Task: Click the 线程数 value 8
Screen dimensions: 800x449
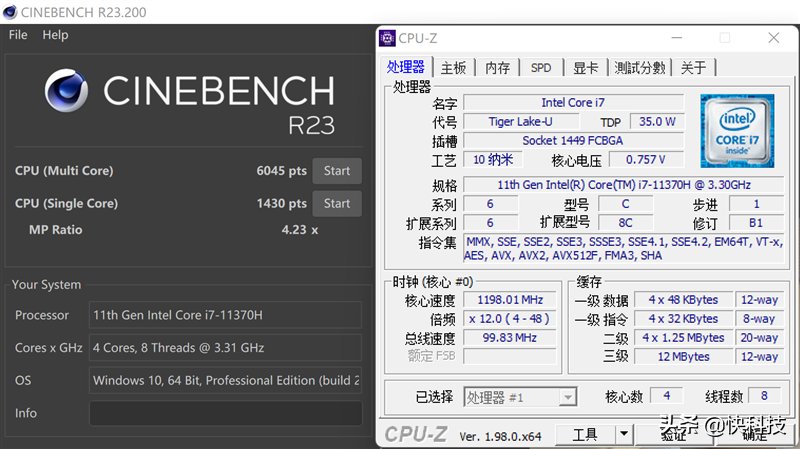Action: click(x=764, y=395)
